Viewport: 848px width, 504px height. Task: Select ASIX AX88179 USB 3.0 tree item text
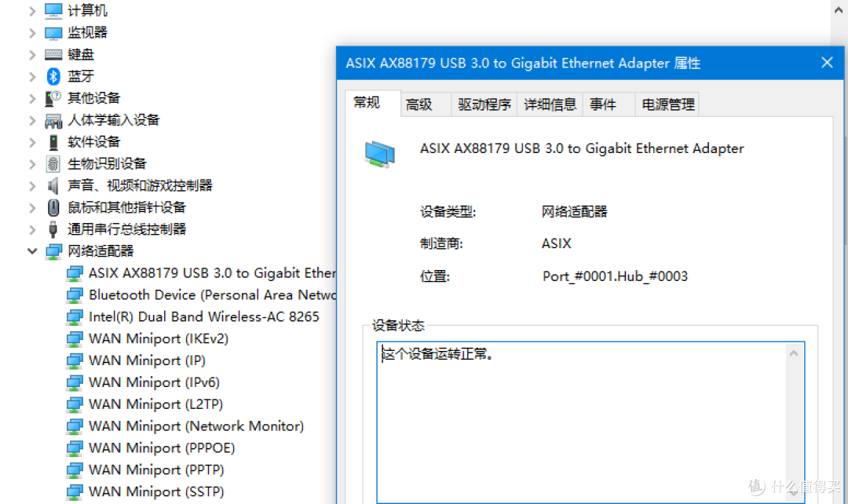point(212,273)
